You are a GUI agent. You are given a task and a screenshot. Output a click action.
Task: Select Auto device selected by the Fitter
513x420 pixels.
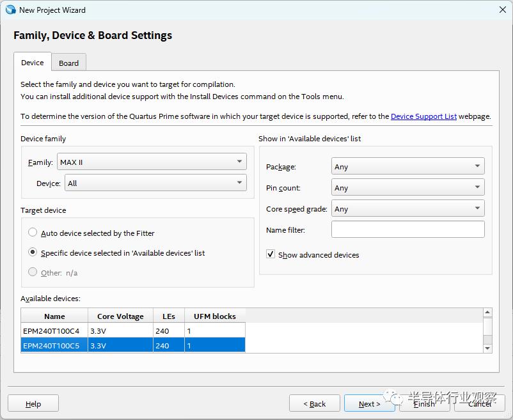click(x=33, y=233)
